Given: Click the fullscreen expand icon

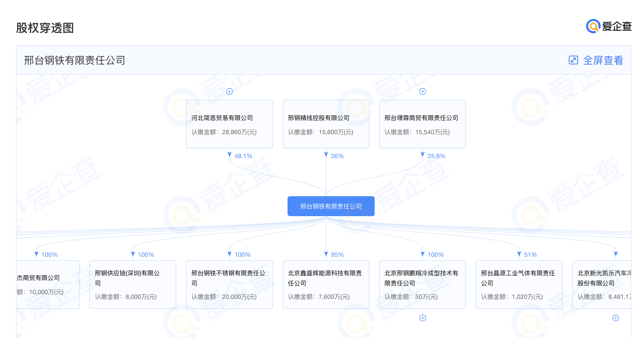Looking at the screenshot, I should [573, 60].
